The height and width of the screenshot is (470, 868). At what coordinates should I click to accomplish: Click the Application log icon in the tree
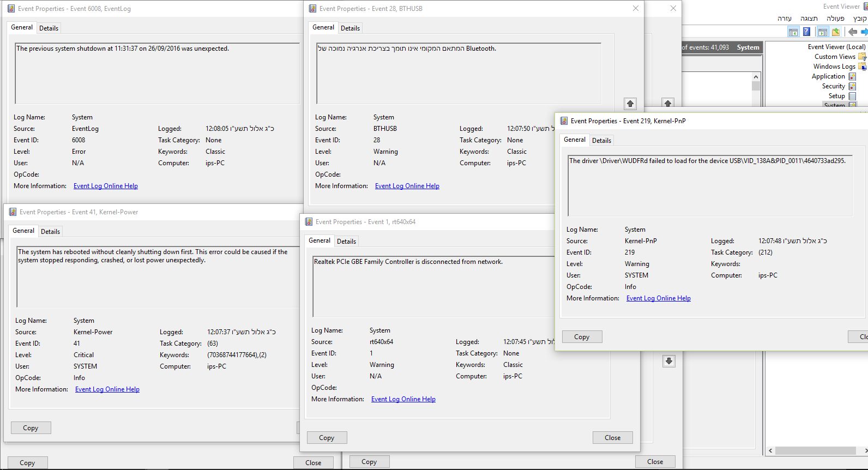[852, 76]
